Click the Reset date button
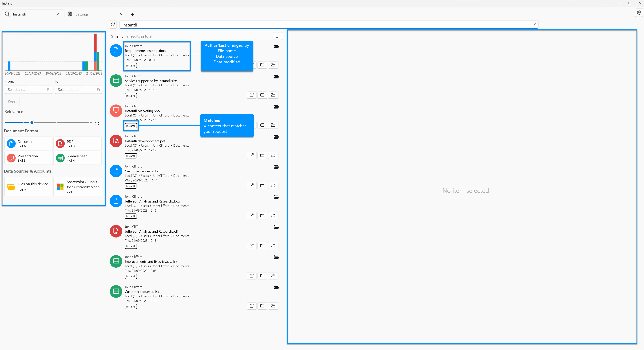This screenshot has width=644, height=350. coord(12,101)
